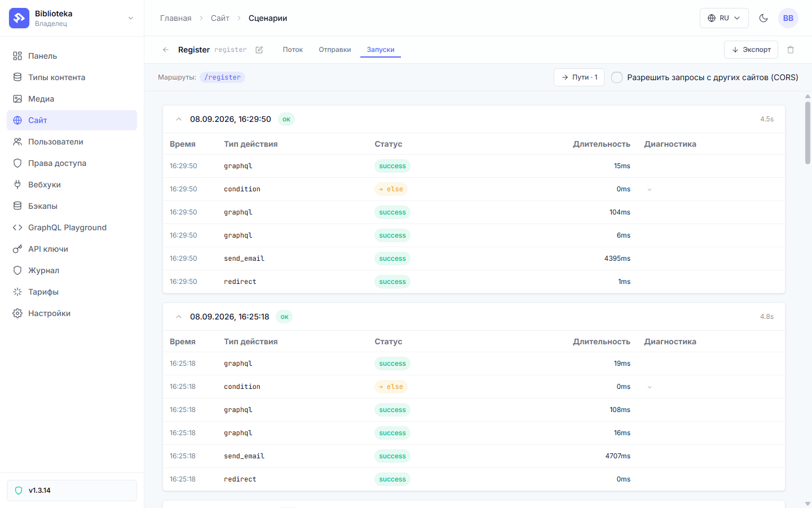Click the Права доступа shield icon

coord(17,163)
